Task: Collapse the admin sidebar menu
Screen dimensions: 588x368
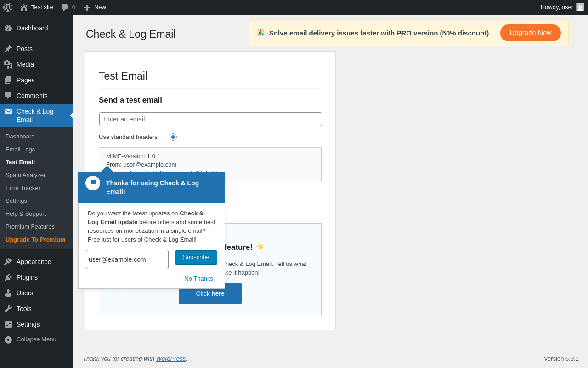Action: (x=30, y=339)
